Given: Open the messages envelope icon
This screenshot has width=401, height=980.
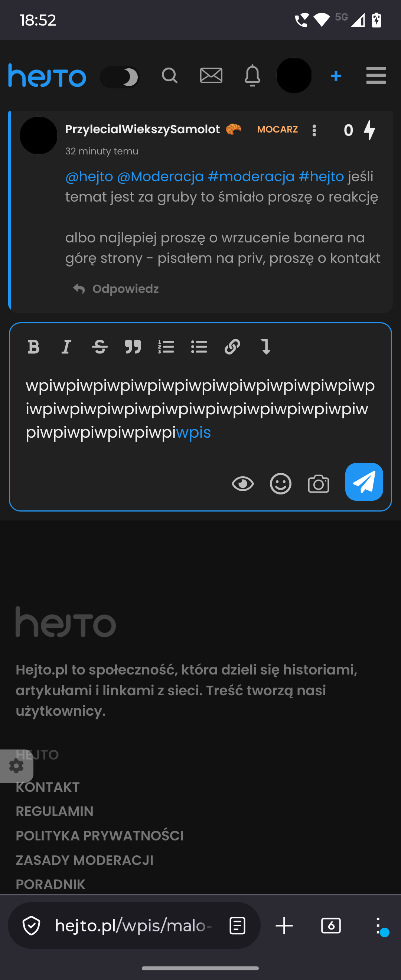Looking at the screenshot, I should pyautogui.click(x=211, y=76).
